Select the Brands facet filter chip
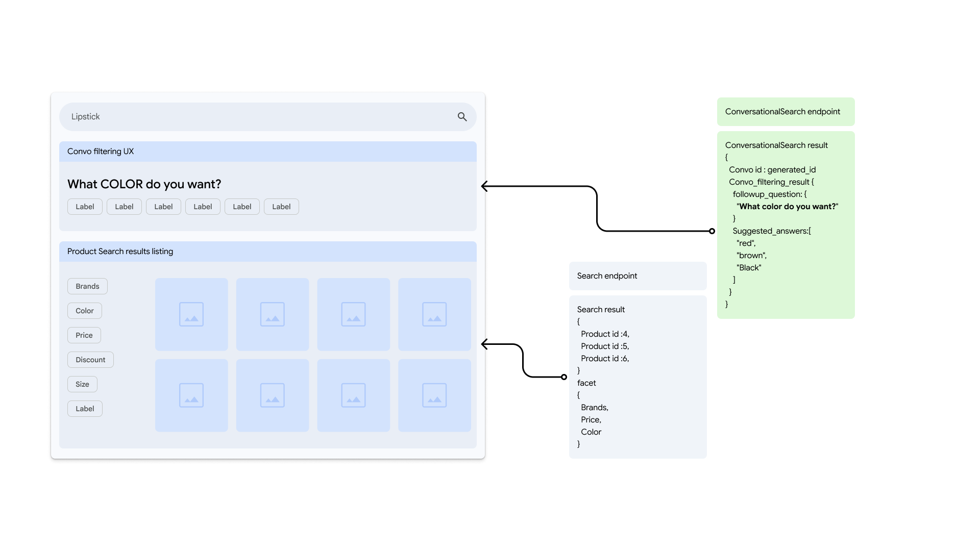This screenshot has width=980, height=551. pyautogui.click(x=87, y=286)
